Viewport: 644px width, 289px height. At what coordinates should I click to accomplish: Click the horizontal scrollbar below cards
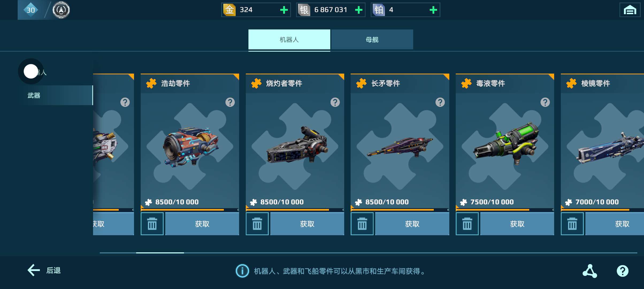368,253
